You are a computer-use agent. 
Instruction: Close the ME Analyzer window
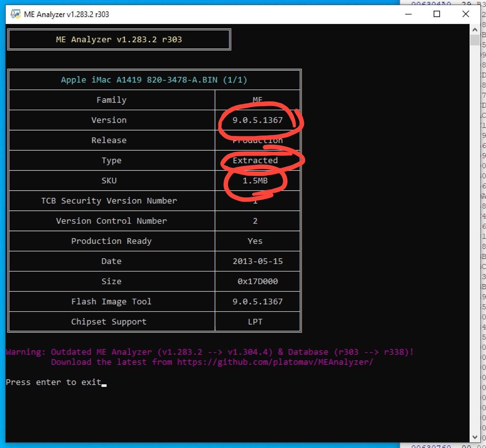(466, 14)
